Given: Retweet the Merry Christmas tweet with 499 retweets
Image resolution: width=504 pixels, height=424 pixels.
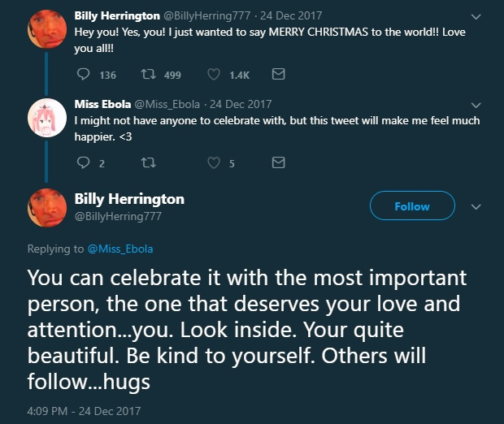Looking at the screenshot, I should coord(149,74).
